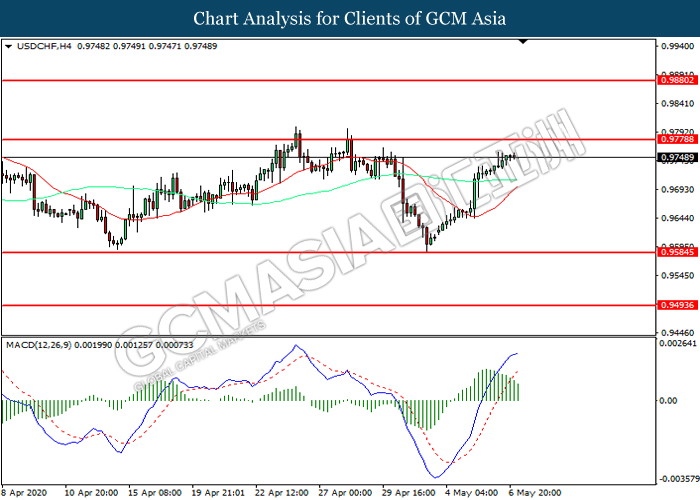Click the USDCHF,H4 symbol dropdown triangle
The height and width of the screenshot is (500, 700).
pyautogui.click(x=8, y=46)
